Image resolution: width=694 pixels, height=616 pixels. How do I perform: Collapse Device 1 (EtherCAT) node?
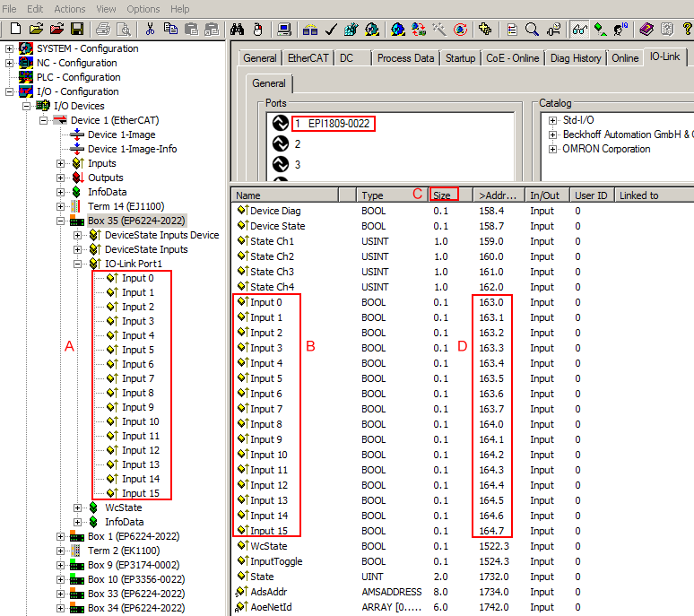click(43, 120)
